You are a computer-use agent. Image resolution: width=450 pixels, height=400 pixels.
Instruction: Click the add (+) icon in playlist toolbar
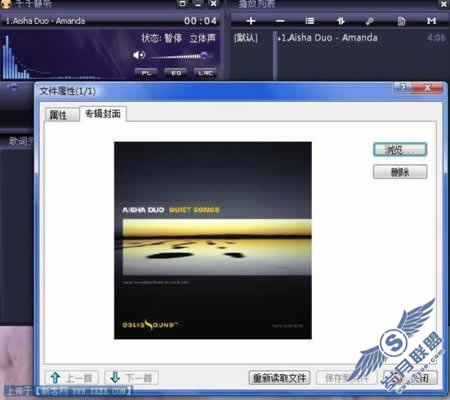click(251, 21)
